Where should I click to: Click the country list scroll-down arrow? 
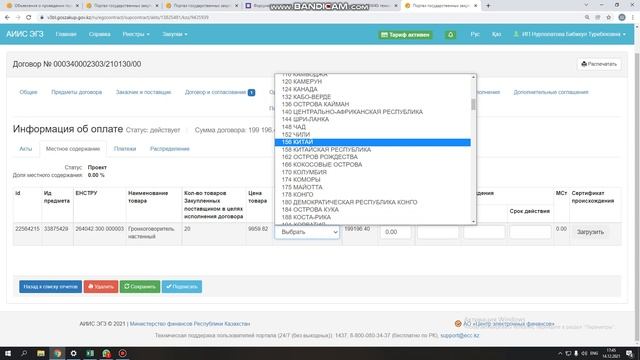(473, 222)
